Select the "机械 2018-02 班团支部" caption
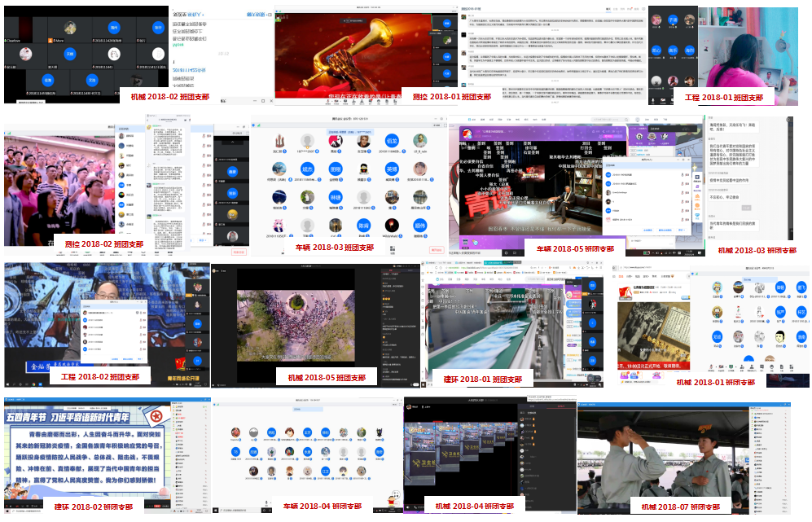Screen dimensions: 812x522 pyautogui.click(x=169, y=96)
